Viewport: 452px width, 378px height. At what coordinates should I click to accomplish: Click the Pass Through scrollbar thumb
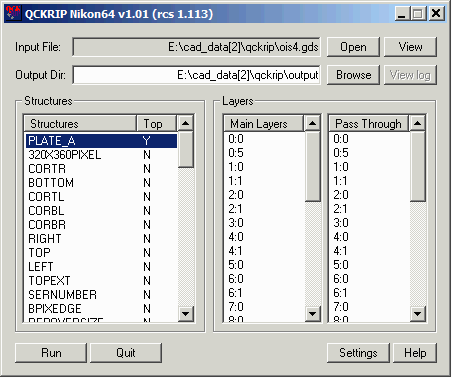coord(417,166)
